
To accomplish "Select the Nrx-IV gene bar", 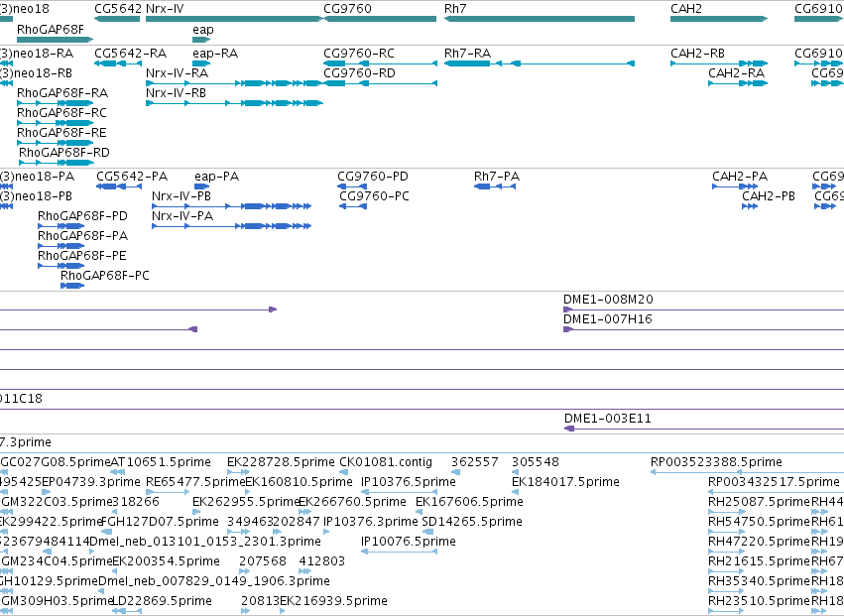I will pos(234,19).
